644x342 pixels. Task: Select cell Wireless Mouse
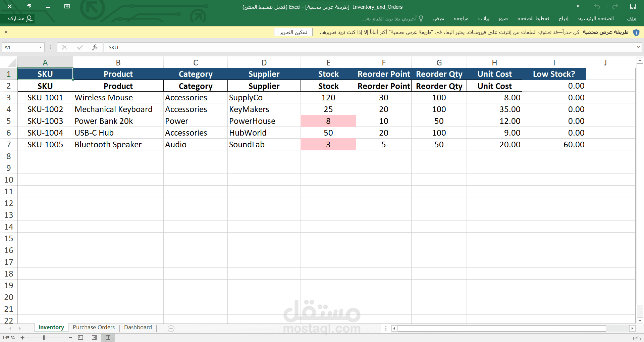[x=118, y=98]
